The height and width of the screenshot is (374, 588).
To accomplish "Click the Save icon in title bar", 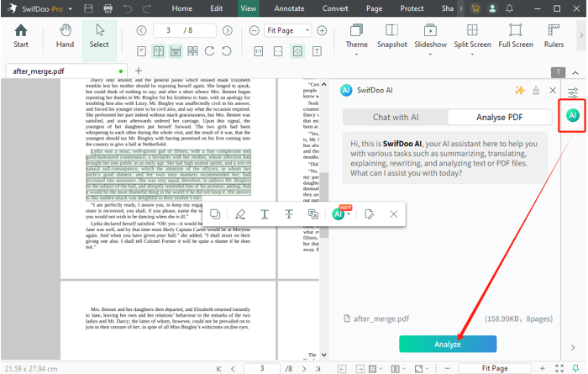I will click(x=88, y=8).
